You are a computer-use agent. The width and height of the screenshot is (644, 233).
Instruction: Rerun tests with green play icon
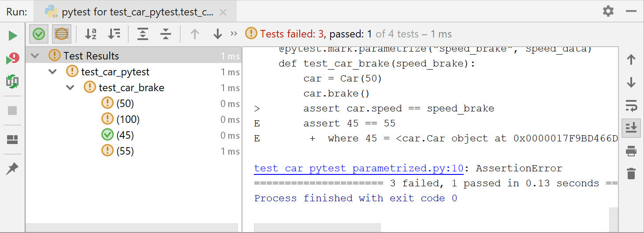click(13, 36)
